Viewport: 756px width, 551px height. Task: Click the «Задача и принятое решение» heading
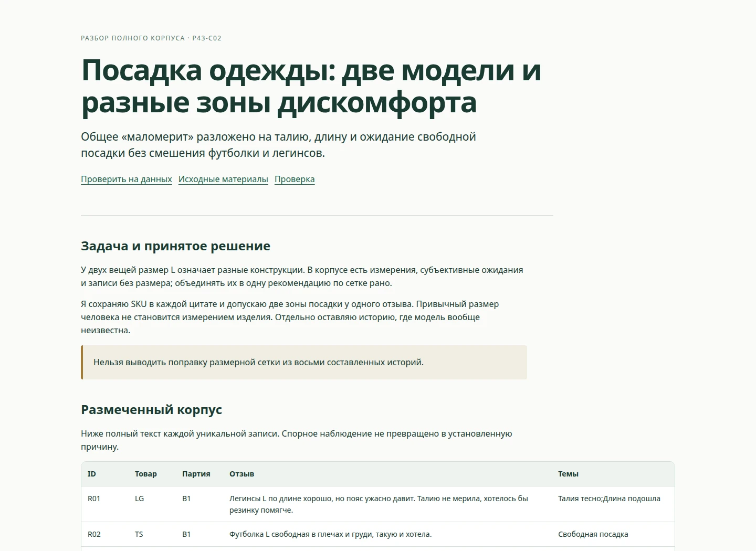(x=175, y=246)
